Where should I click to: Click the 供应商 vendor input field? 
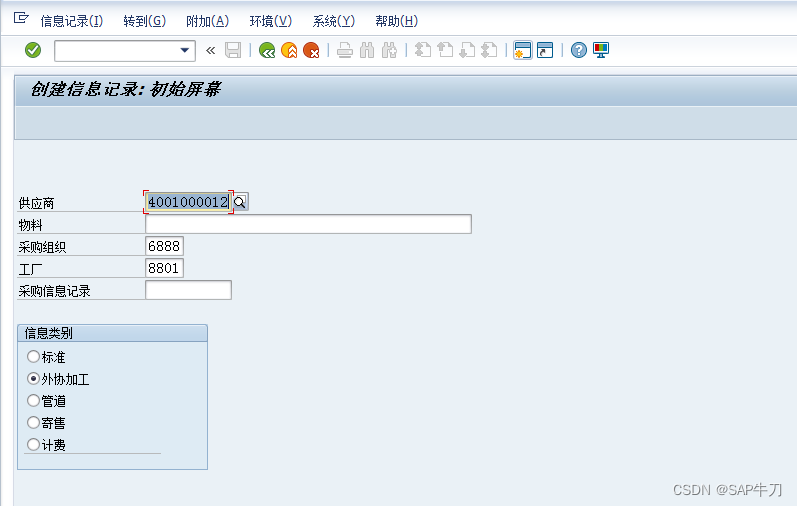[189, 202]
